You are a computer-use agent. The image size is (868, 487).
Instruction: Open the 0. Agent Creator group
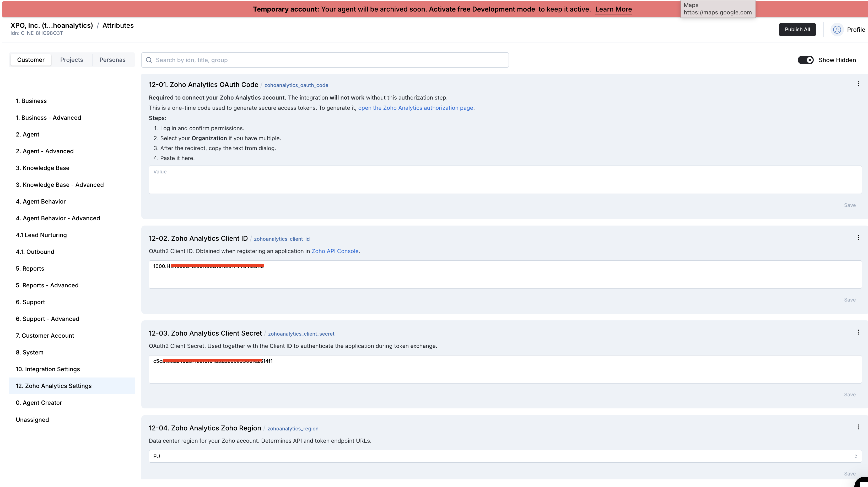point(72,403)
